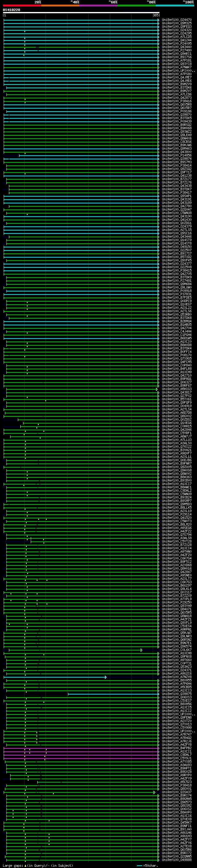This screenshot has height=868, width=197.
Task: Click the cyan ~100% identity legend segment
Action: (175, 6)
